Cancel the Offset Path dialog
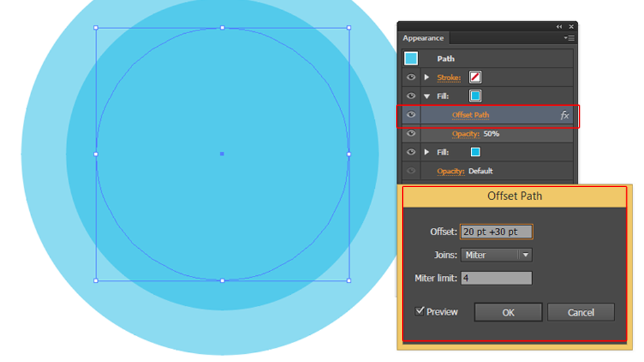 581,313
